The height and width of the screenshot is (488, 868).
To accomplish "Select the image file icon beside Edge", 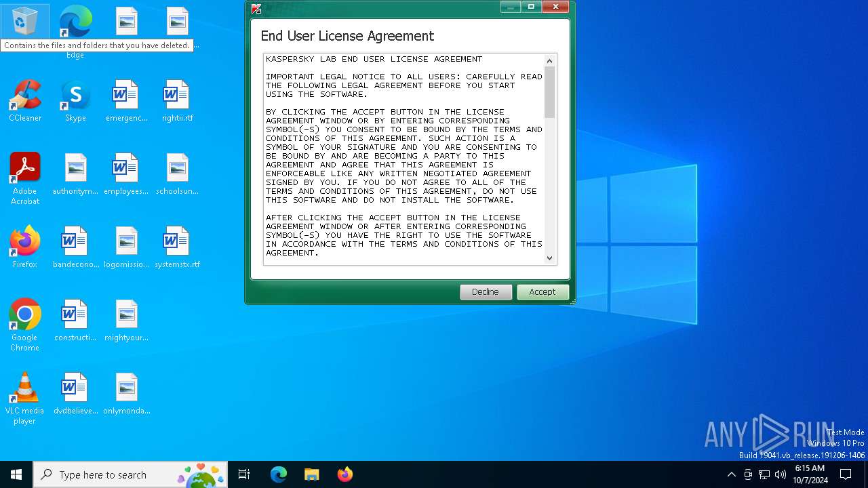I will (x=126, y=22).
